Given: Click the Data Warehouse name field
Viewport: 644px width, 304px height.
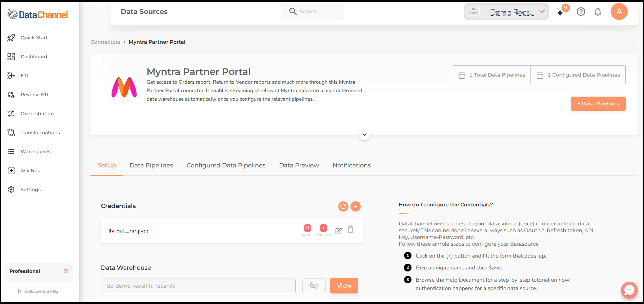Looking at the screenshot, I should pos(198,286).
